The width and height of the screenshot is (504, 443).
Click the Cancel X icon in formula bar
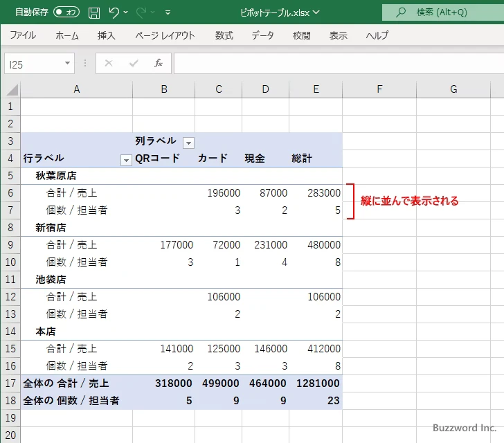[x=108, y=64]
